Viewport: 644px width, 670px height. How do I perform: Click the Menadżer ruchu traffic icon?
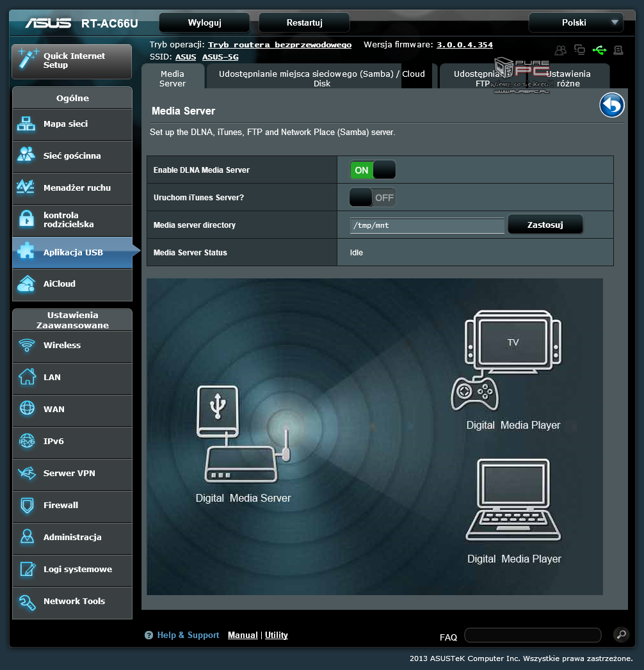(26, 187)
